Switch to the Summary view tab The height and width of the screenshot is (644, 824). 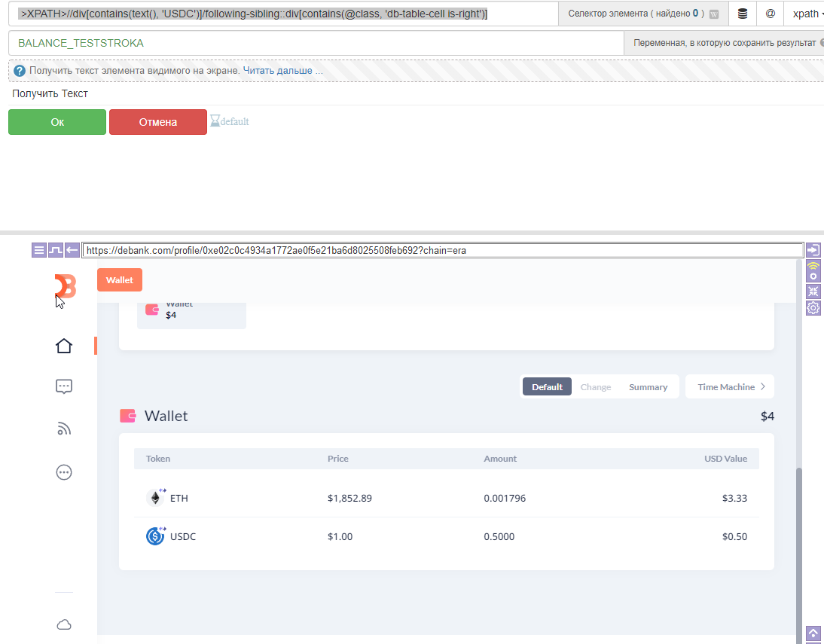(648, 387)
